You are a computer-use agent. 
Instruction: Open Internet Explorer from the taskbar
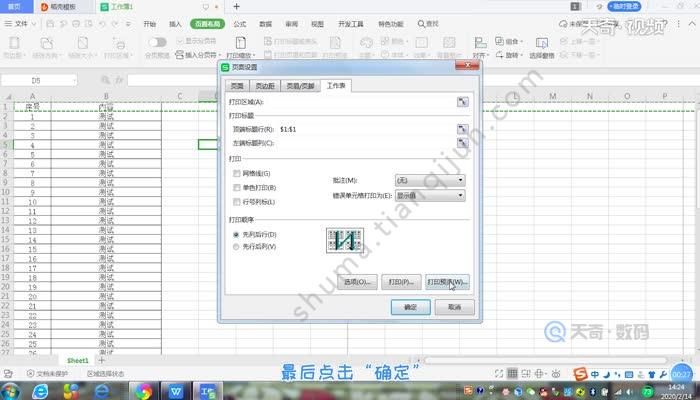pos(40,392)
